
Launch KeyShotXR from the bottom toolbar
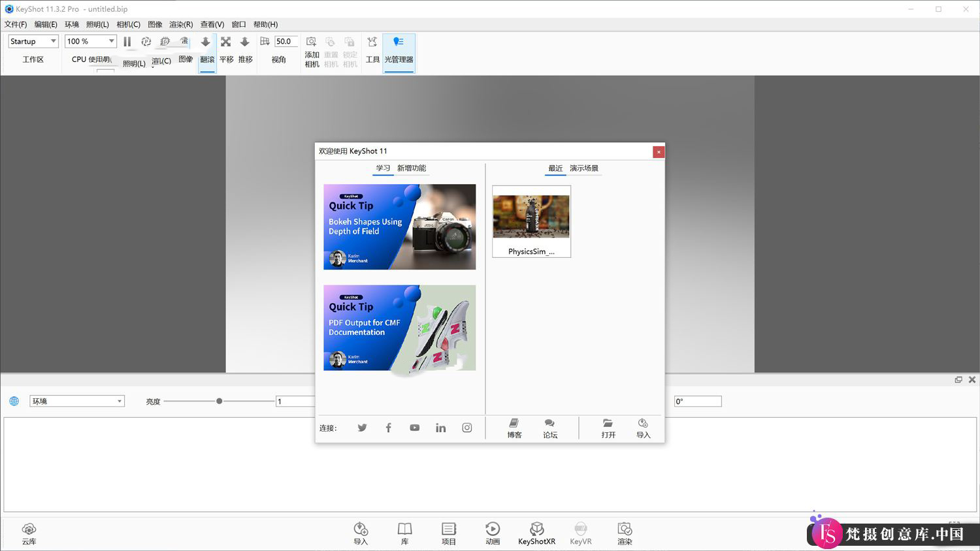536,533
